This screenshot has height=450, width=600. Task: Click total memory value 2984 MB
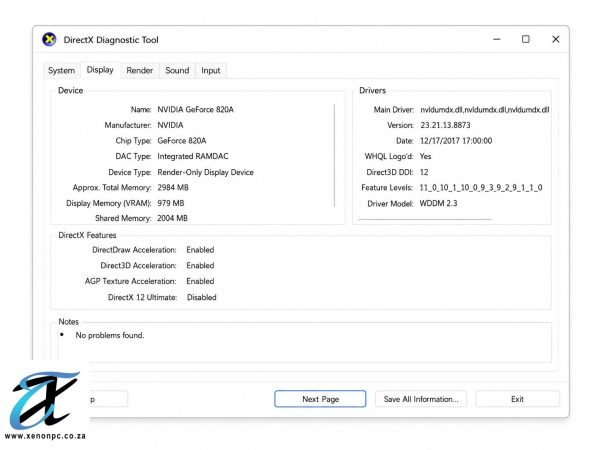coord(173,188)
